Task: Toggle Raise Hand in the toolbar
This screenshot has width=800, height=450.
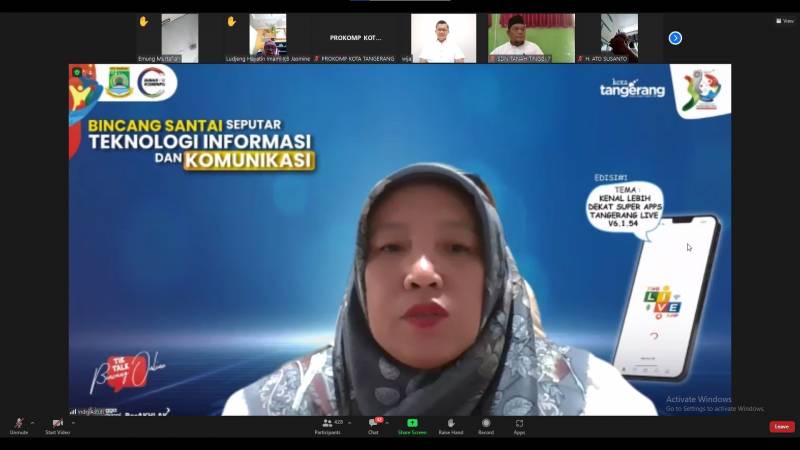Action: tap(450, 425)
